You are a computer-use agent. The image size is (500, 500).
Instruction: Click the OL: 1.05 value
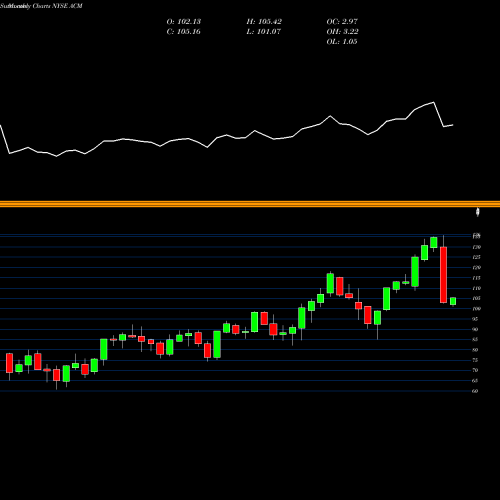(x=342, y=42)
